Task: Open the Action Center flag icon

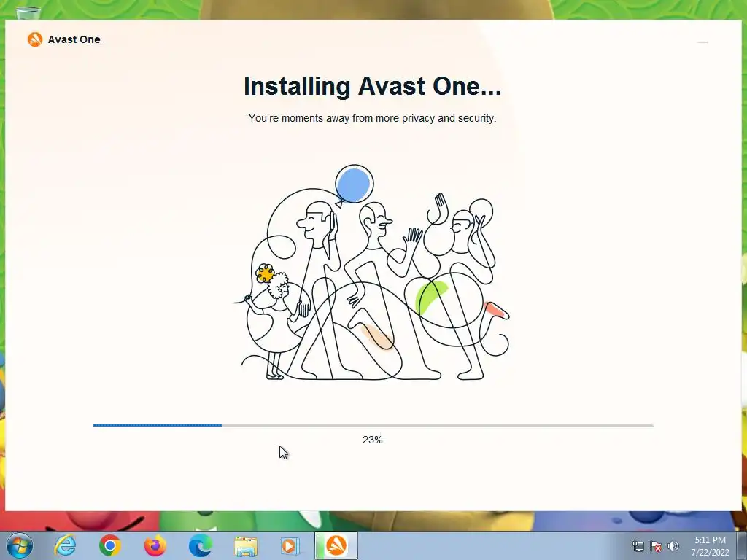Action: click(656, 546)
